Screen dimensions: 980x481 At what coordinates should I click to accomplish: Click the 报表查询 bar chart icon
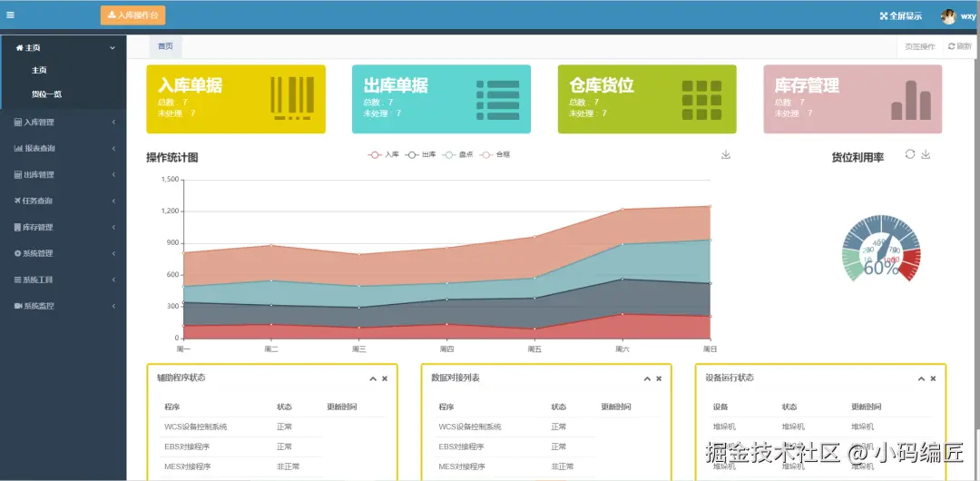click(x=18, y=148)
